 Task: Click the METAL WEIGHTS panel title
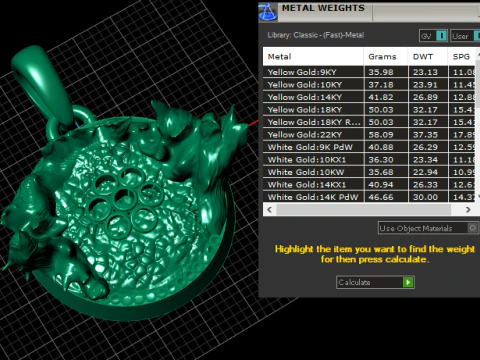coord(323,8)
